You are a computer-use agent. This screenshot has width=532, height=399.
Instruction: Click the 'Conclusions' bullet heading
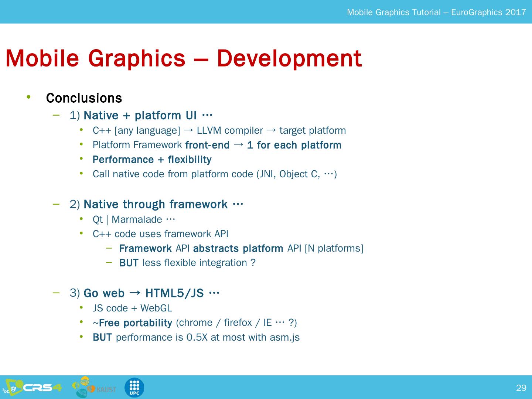pyautogui.click(x=84, y=98)
